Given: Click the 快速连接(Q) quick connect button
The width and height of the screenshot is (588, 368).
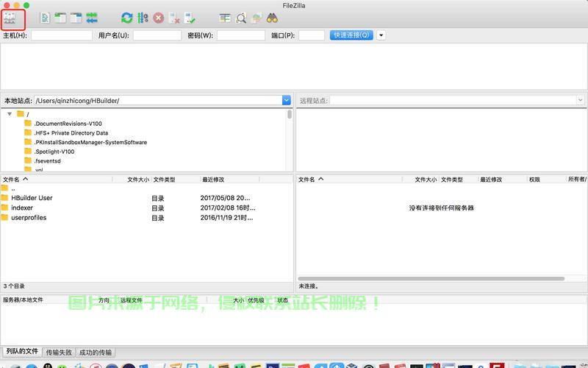Looking at the screenshot, I should (x=351, y=35).
